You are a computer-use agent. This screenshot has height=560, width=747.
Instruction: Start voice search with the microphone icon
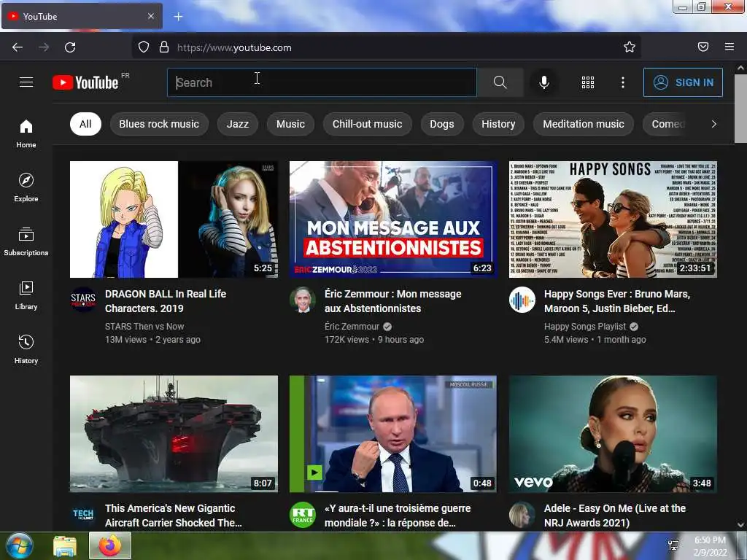[543, 82]
